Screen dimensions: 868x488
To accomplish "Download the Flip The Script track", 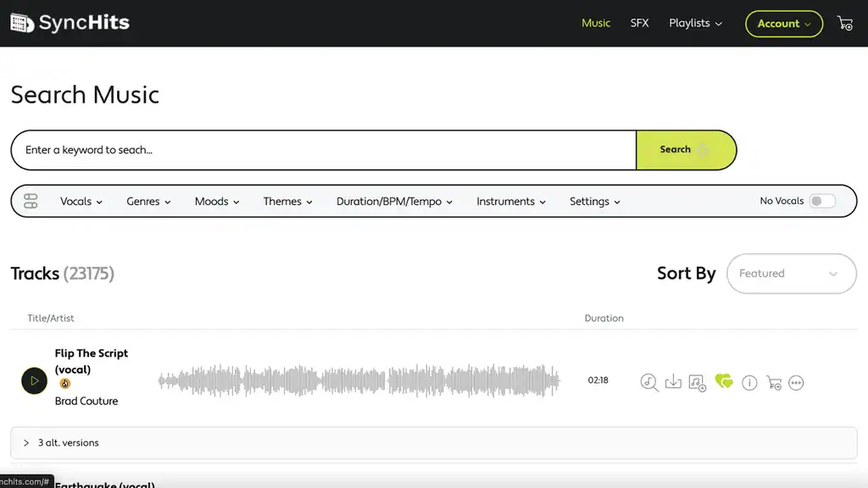I will point(673,382).
